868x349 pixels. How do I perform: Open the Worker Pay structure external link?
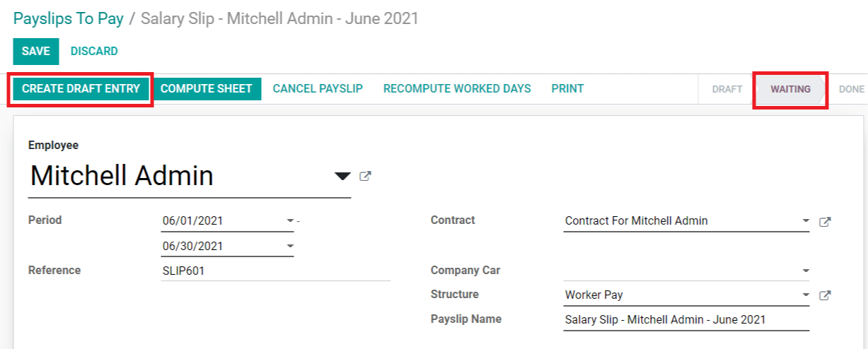824,295
